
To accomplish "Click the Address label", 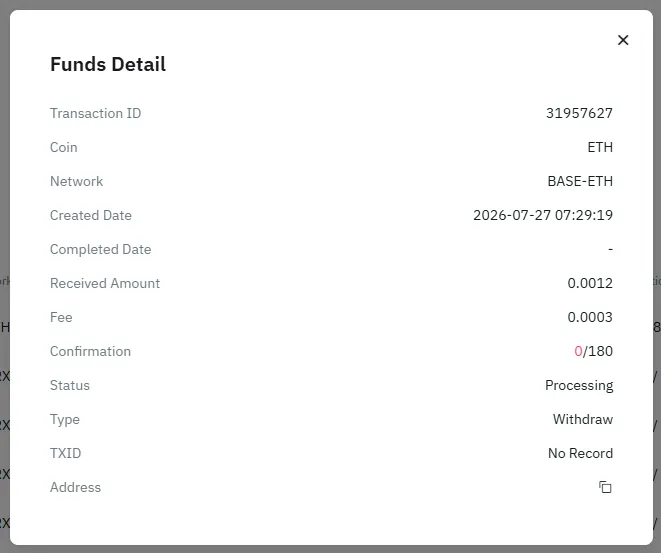I will pyautogui.click(x=75, y=487).
